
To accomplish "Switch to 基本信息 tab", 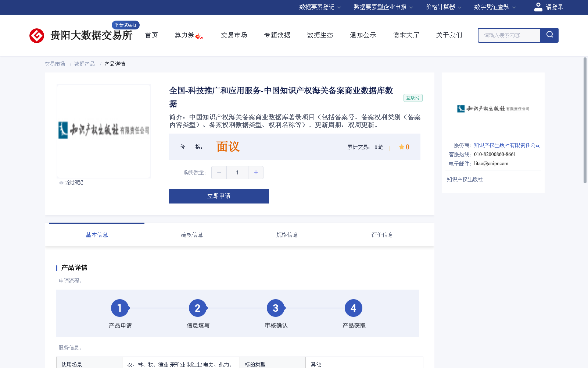I will (x=97, y=235).
